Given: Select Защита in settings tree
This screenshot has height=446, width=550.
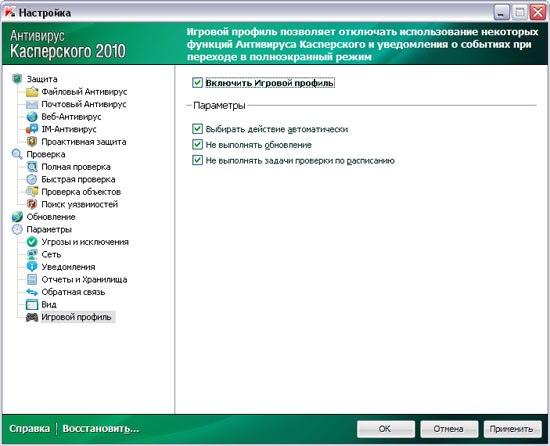Looking at the screenshot, I should (x=42, y=79).
